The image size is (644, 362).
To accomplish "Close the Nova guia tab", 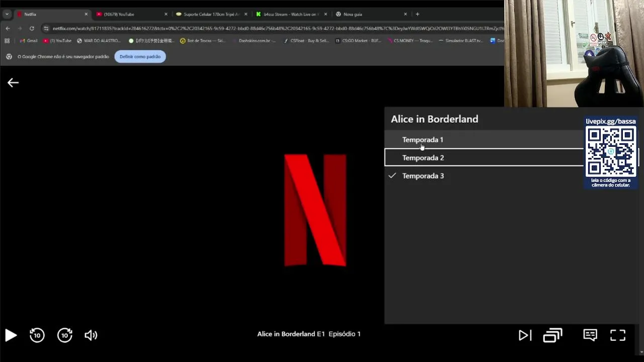I will pyautogui.click(x=406, y=14).
